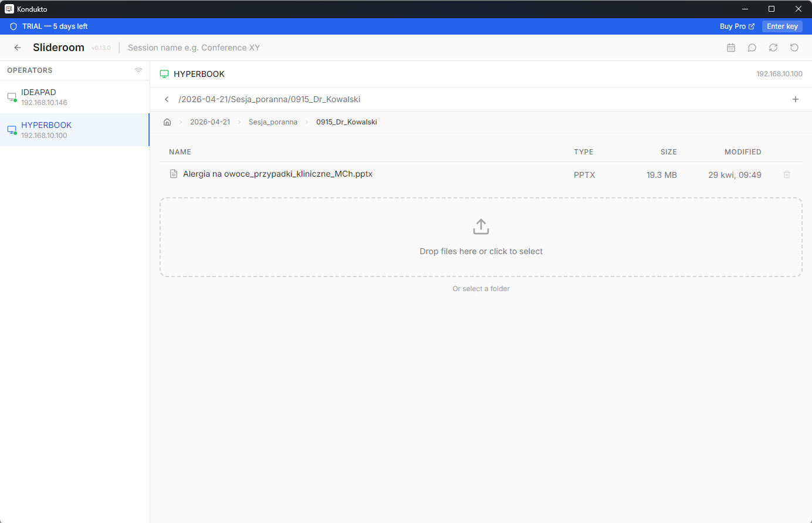Select the HYPERBOOK operator

pyautogui.click(x=75, y=130)
